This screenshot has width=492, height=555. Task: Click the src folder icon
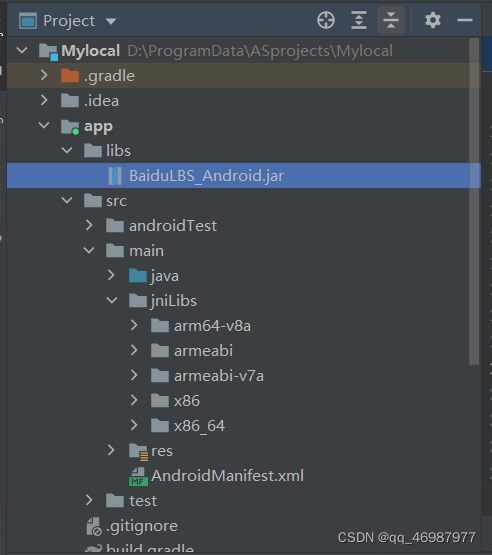point(93,201)
